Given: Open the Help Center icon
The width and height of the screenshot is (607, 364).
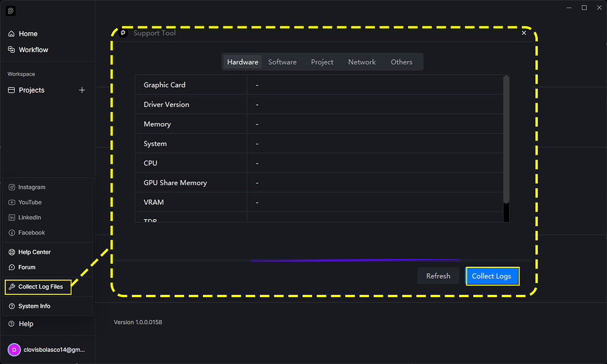Looking at the screenshot, I should (x=11, y=251).
